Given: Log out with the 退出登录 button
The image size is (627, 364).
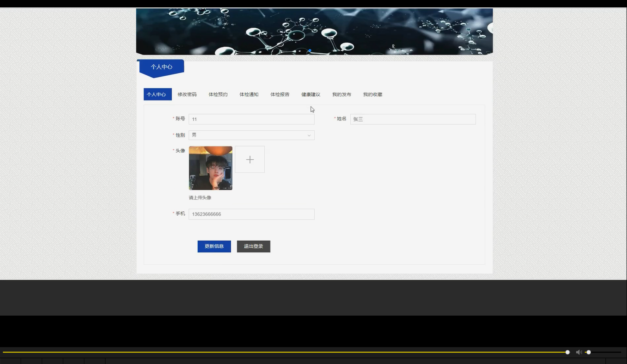Looking at the screenshot, I should pyautogui.click(x=254, y=247).
